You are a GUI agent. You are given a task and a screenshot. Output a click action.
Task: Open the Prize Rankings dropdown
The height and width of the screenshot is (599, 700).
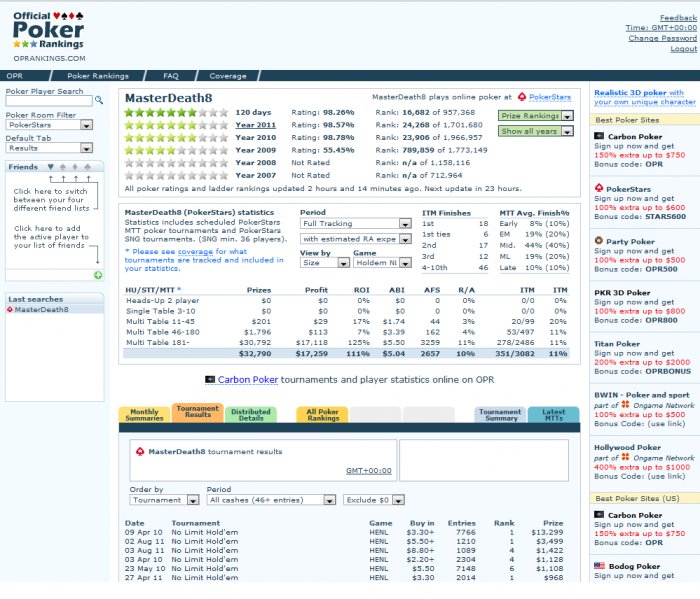tap(536, 116)
